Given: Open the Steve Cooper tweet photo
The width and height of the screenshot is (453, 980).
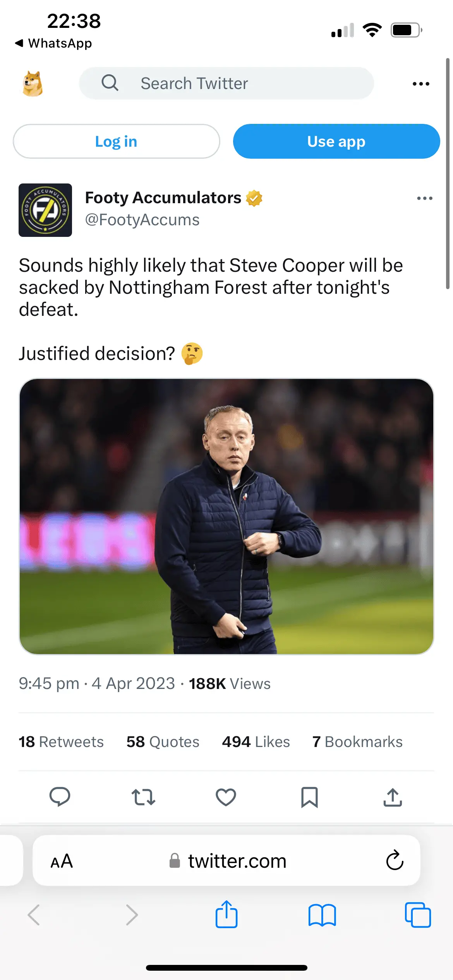Looking at the screenshot, I should tap(226, 516).
